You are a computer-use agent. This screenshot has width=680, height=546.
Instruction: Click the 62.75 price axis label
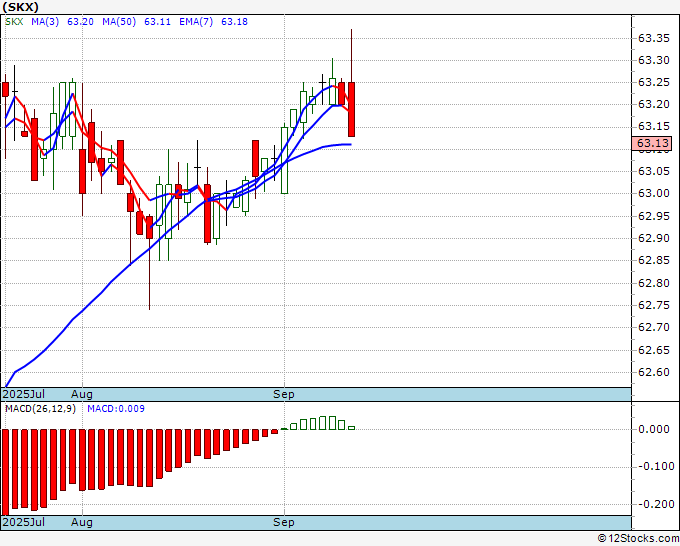pyautogui.click(x=654, y=305)
